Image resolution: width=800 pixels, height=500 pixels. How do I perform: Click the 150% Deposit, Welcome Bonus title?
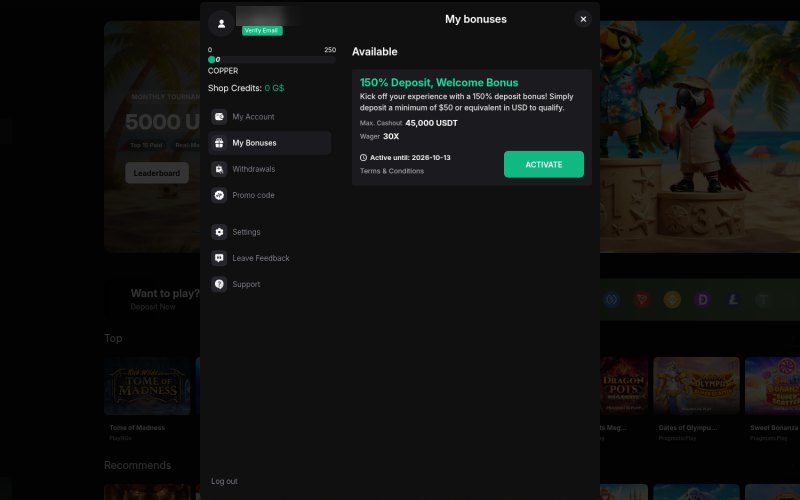439,83
